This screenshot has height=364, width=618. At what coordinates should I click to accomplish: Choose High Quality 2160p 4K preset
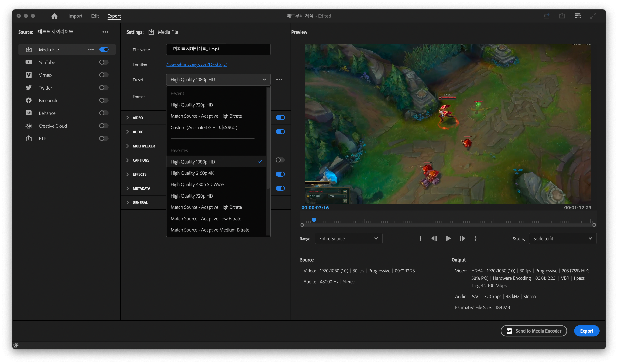tap(192, 173)
